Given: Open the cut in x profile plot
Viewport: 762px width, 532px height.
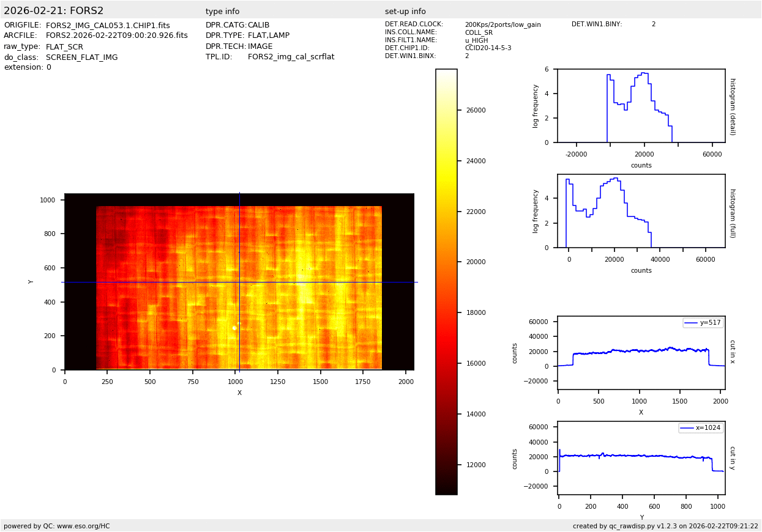Looking at the screenshot, I should [x=641, y=353].
